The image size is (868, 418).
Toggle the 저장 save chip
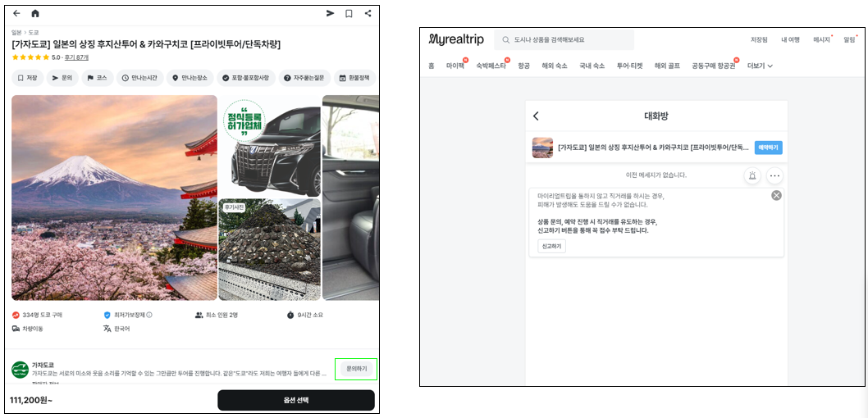[x=27, y=78]
